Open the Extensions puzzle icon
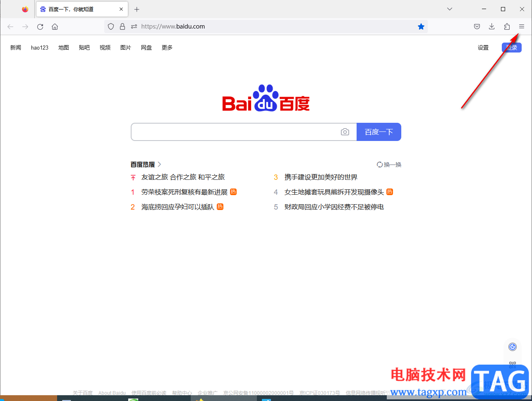The height and width of the screenshot is (401, 532). [507, 26]
